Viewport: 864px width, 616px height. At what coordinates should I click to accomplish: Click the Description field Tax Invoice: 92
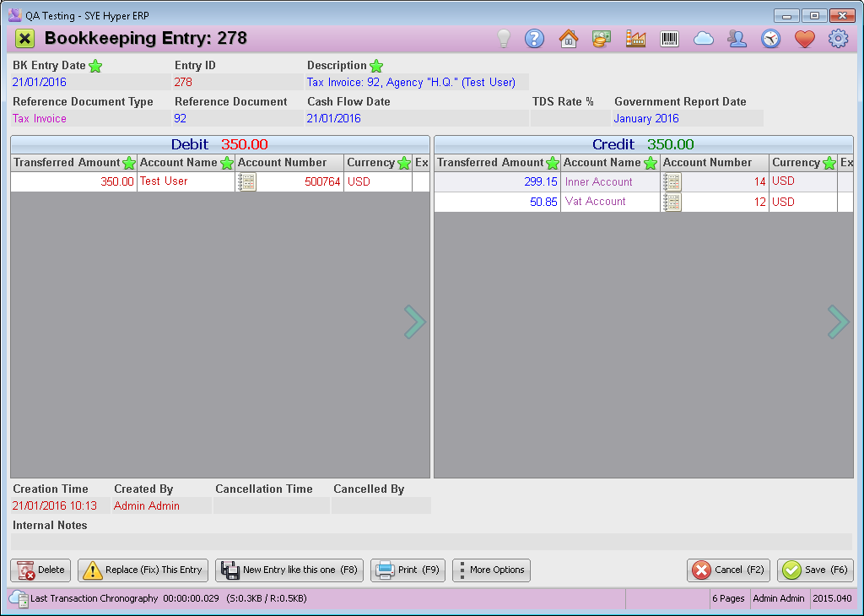(x=417, y=82)
